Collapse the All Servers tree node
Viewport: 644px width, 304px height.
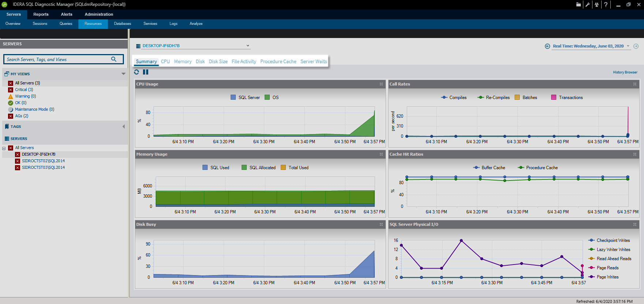coord(4,148)
